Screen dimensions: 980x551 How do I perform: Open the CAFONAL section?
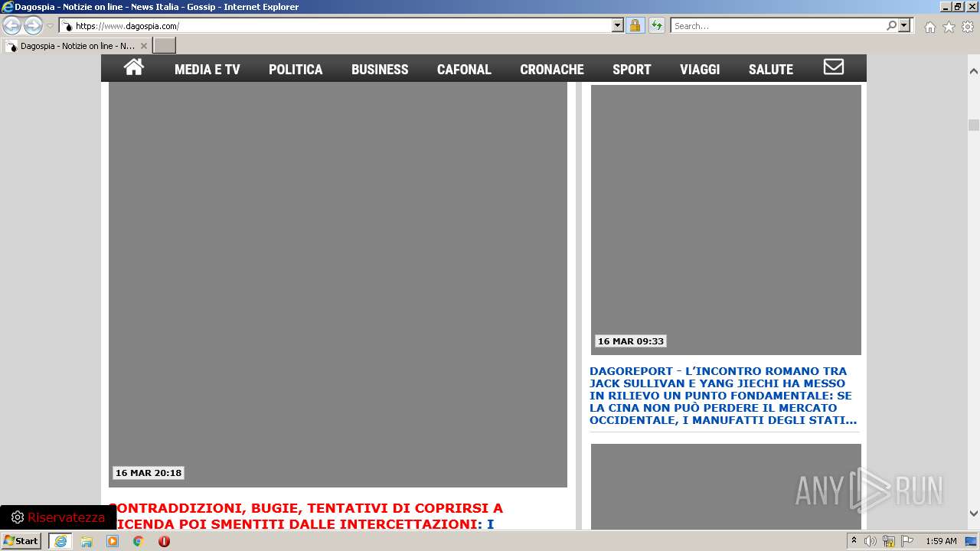click(464, 69)
